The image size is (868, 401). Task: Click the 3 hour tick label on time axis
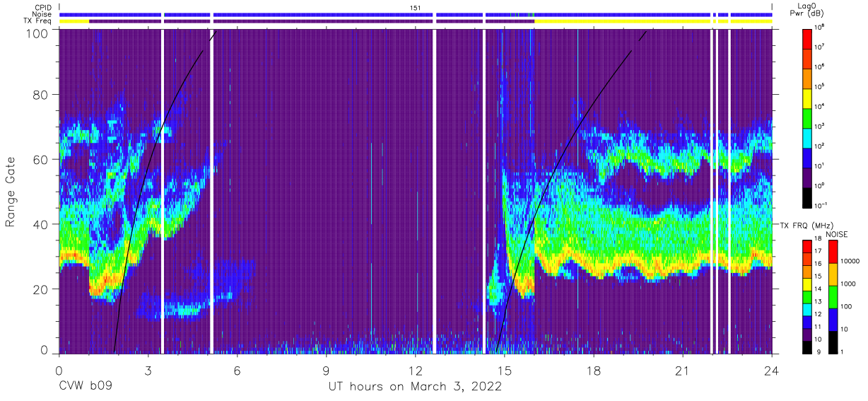point(148,370)
